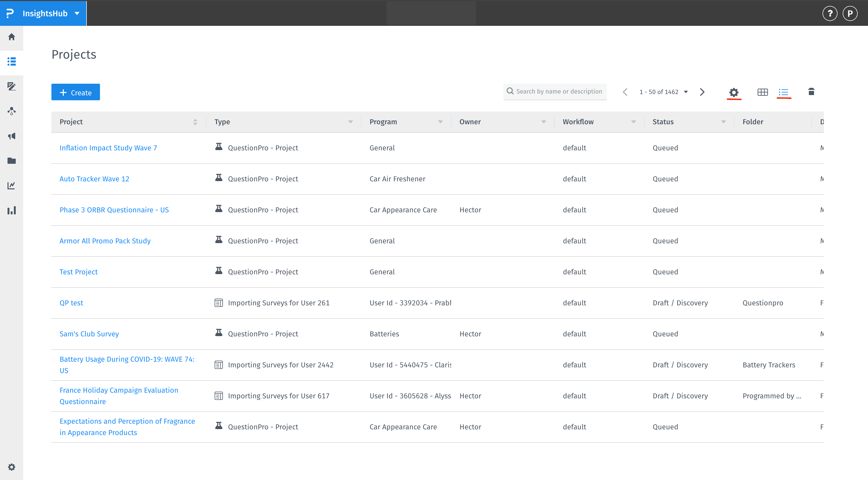
Task: Switch to list view layout
Action: pyautogui.click(x=784, y=92)
